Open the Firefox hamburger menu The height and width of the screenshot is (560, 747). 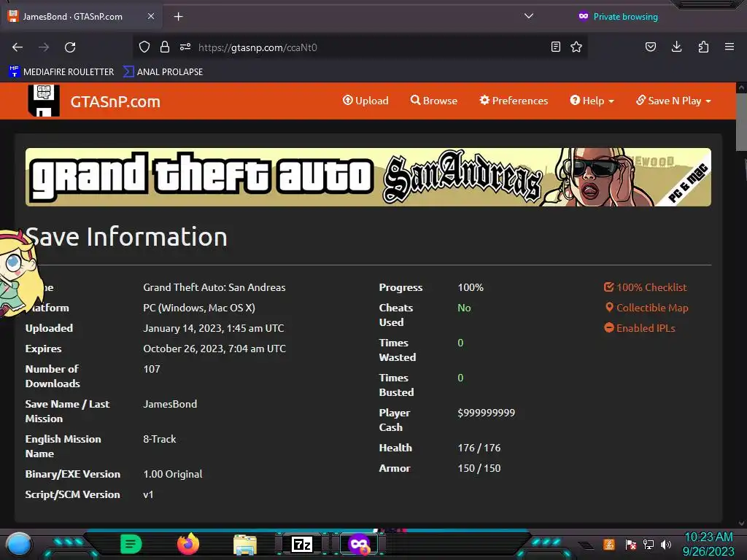tap(729, 47)
